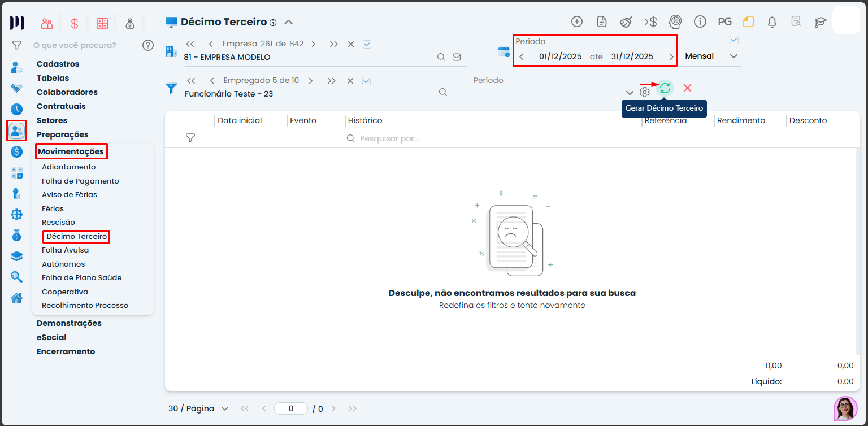Toggle the checkbox above Mensal selector
Screen dimensions: 868x426
point(734,40)
